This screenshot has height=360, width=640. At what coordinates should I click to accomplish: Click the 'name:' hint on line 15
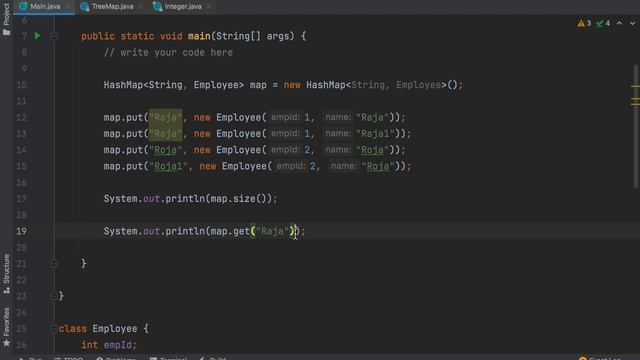click(x=344, y=166)
